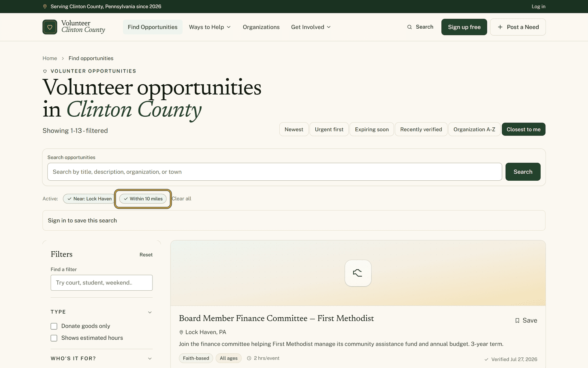Sort results by Organization A-Z
The height and width of the screenshot is (368, 588).
coord(474,129)
